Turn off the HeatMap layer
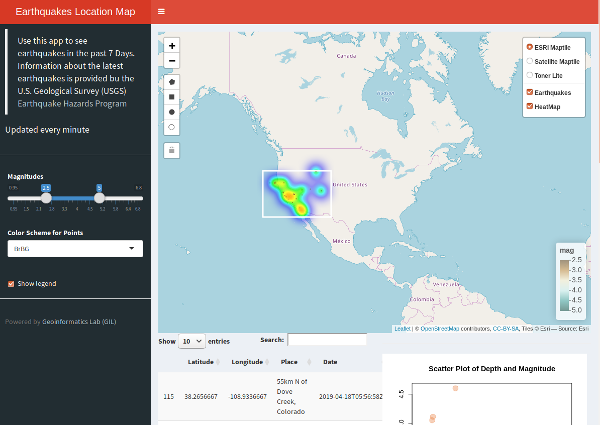This screenshot has width=600, height=425. coord(529,106)
